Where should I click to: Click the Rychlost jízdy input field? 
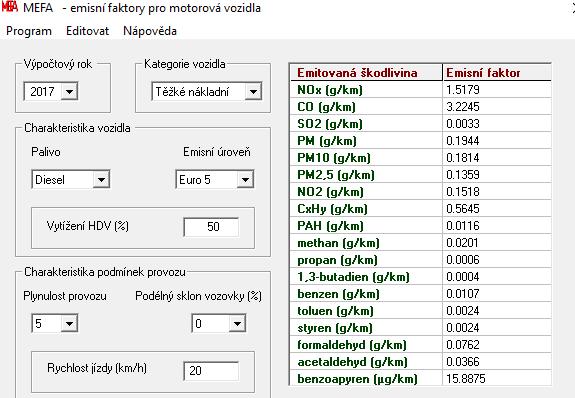211,371
